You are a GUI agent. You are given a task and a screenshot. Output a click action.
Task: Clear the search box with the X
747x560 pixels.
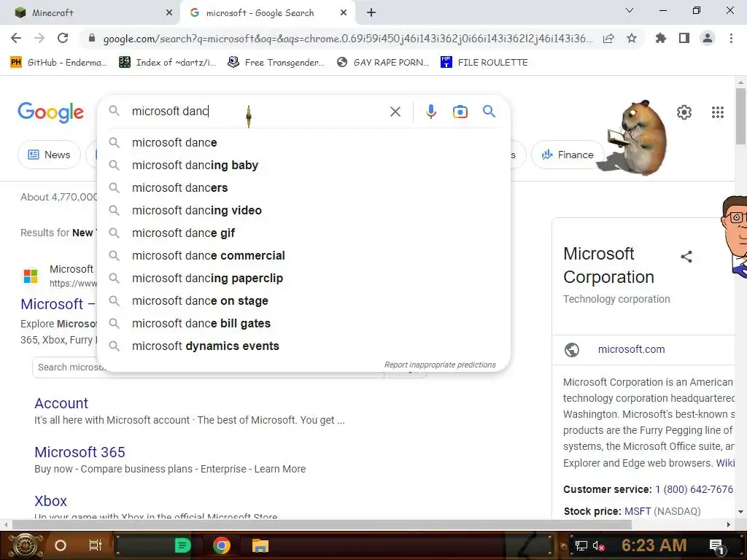(395, 112)
